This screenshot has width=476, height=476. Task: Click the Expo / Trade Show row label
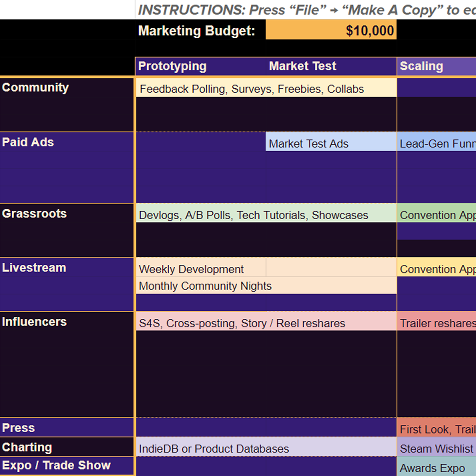click(x=67, y=465)
